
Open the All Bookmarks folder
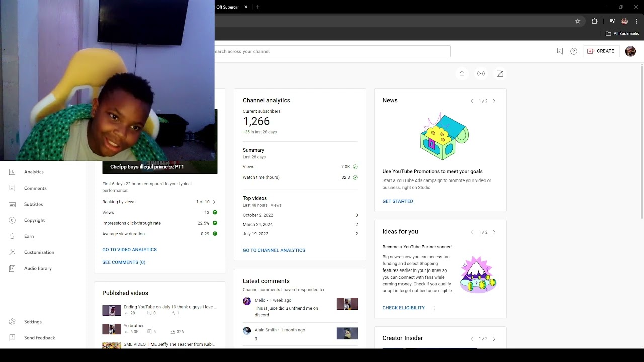coord(622,34)
